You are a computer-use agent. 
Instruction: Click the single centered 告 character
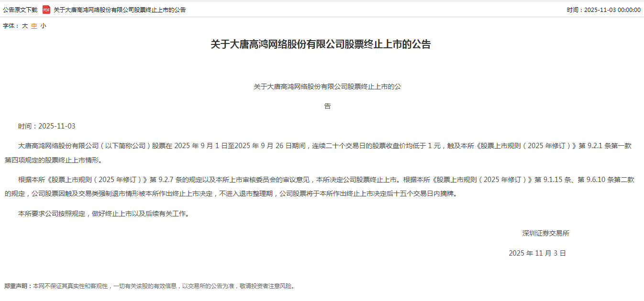327,106
